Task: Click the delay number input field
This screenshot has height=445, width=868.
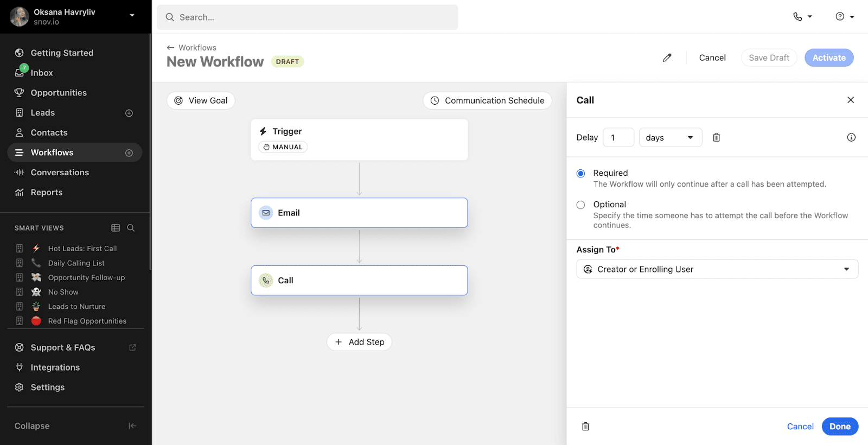Action: coord(618,137)
